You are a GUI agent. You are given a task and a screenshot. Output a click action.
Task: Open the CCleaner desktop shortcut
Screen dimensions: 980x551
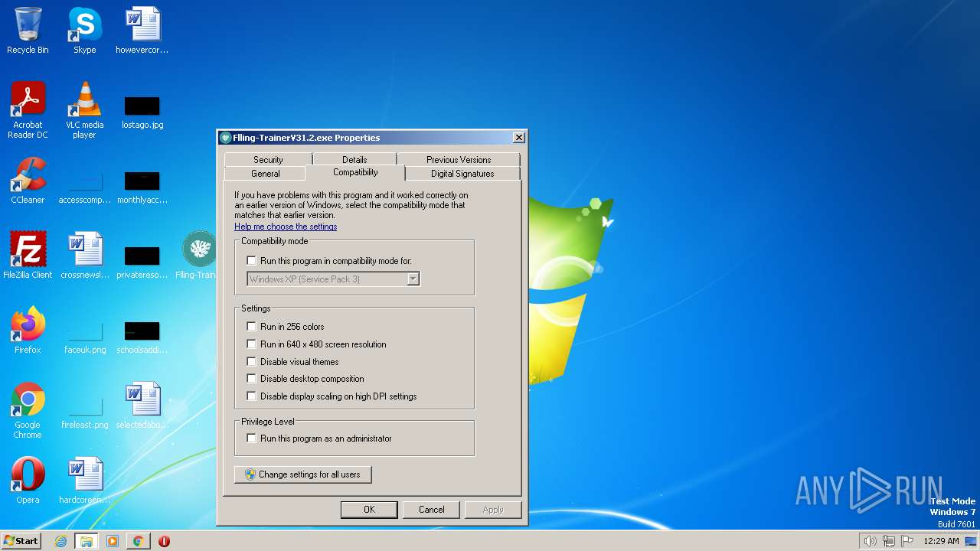coord(28,181)
